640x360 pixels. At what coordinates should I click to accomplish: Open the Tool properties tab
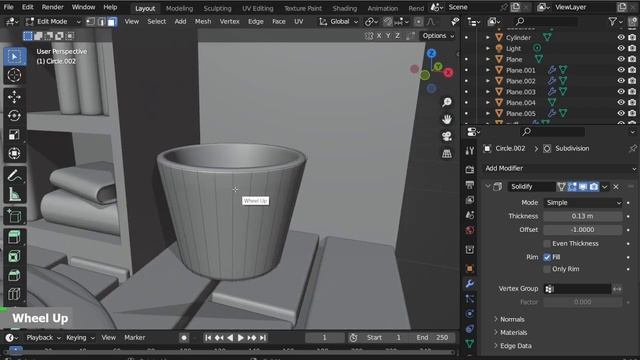click(470, 151)
